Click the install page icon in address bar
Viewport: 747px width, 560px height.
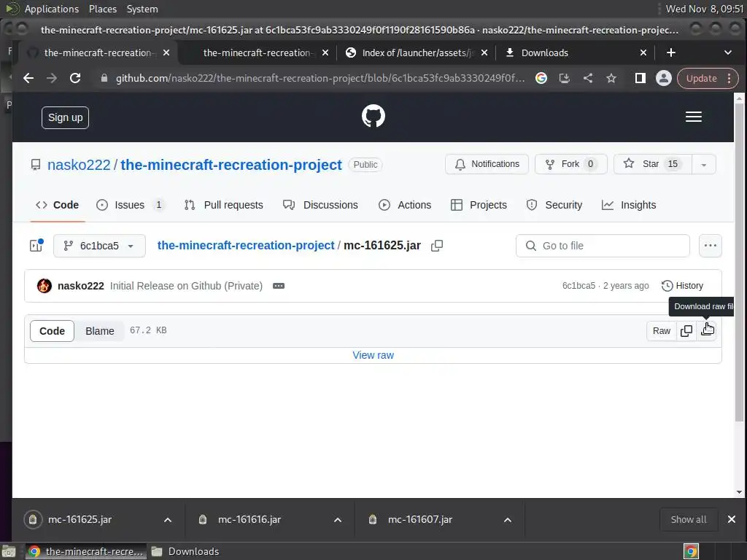coord(565,78)
